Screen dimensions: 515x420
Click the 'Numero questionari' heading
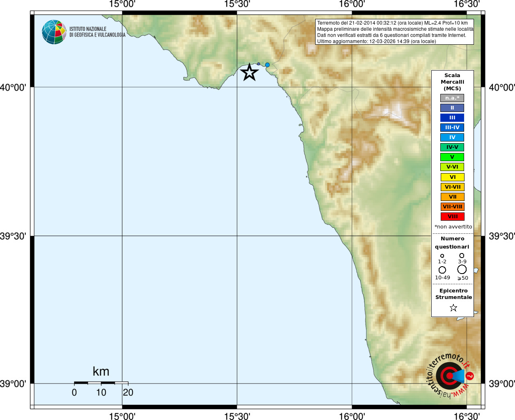click(452, 243)
